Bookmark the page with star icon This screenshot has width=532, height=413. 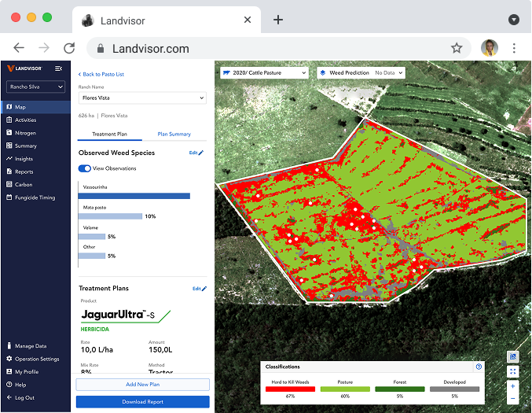click(457, 48)
